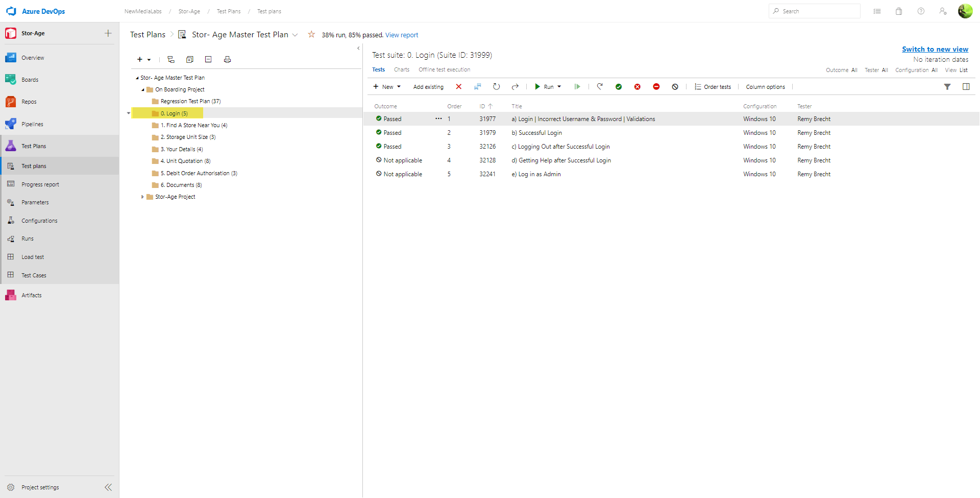This screenshot has height=498, width=980.
Task: Click Switch to new view link
Action: tap(935, 49)
